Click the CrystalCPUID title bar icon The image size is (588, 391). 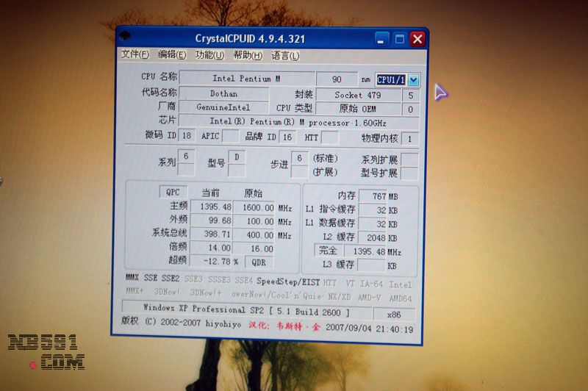[x=125, y=36]
